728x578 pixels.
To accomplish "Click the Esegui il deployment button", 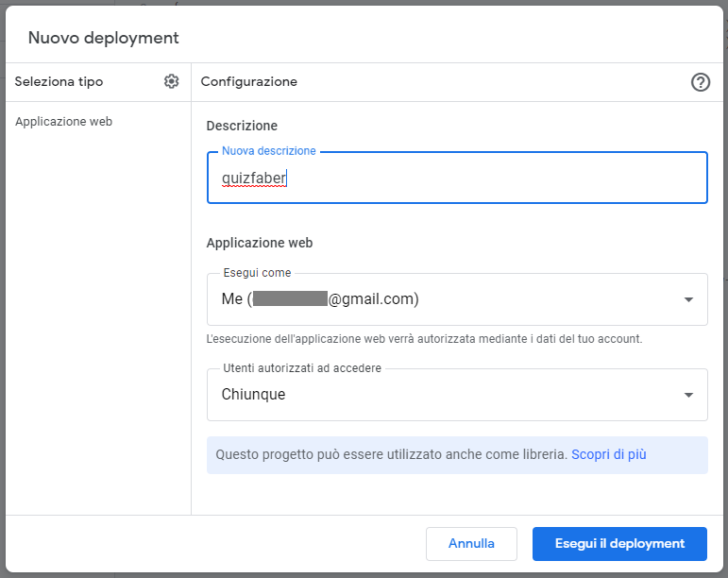I will click(x=619, y=544).
